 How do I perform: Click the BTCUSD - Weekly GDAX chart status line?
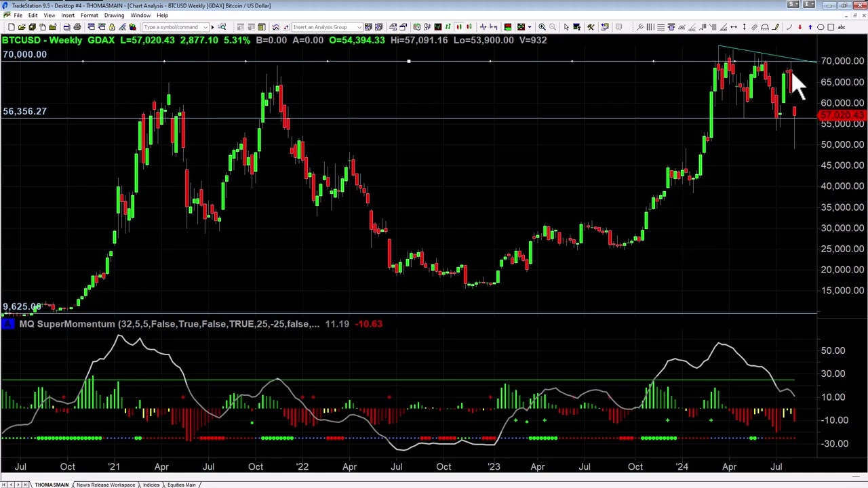274,40
